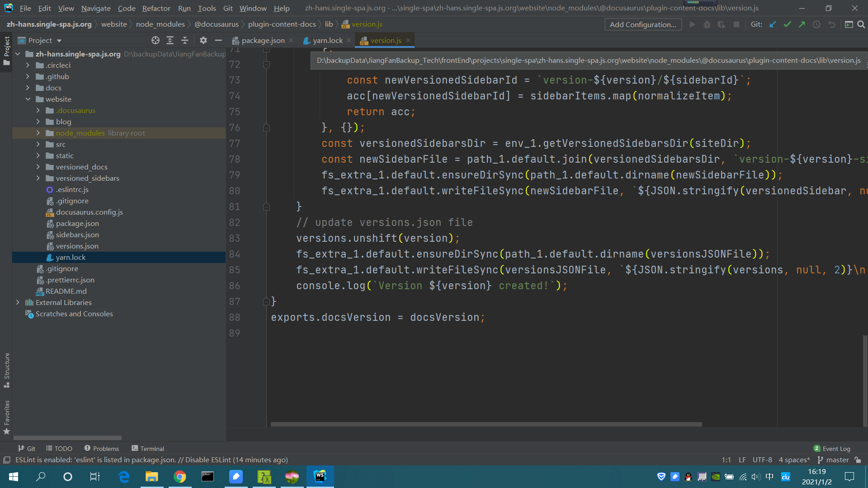
Task: Push commits using the green up-arrow icon
Action: [x=802, y=24]
